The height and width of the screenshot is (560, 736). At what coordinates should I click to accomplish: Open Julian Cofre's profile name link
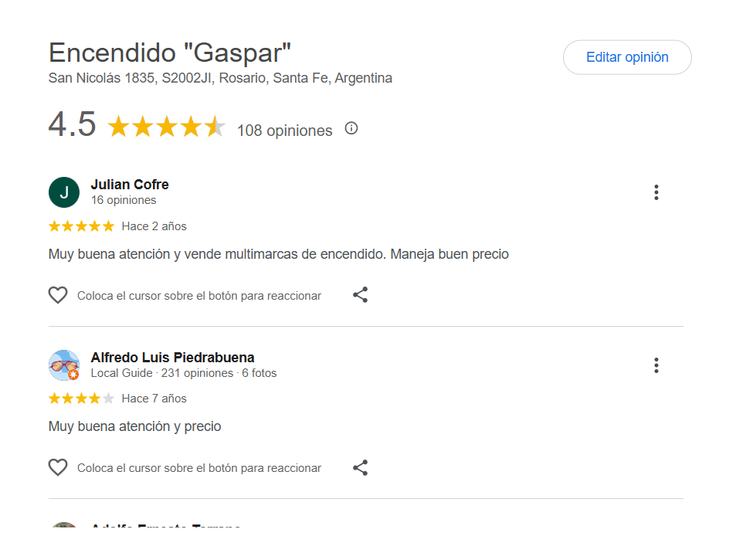tap(130, 185)
